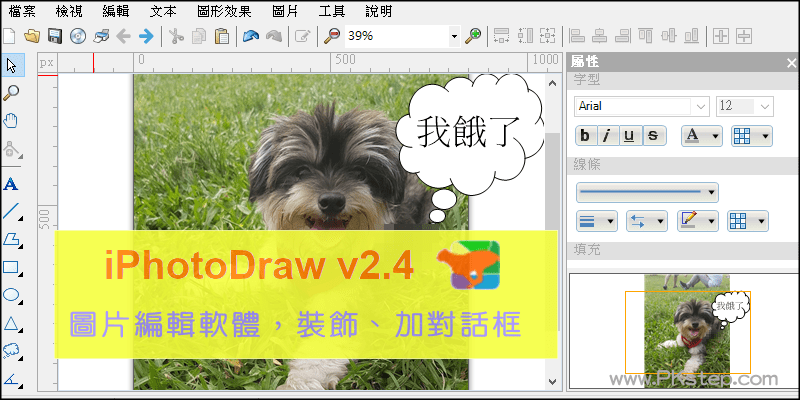Open the Arial font name dropdown
This screenshot has height=400, width=800.
702,107
